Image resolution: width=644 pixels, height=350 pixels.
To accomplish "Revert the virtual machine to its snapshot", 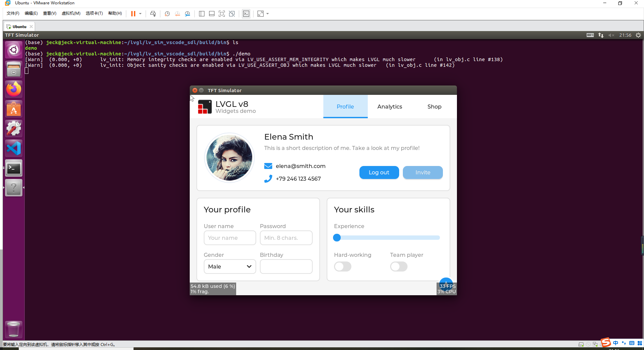I will coord(177,14).
